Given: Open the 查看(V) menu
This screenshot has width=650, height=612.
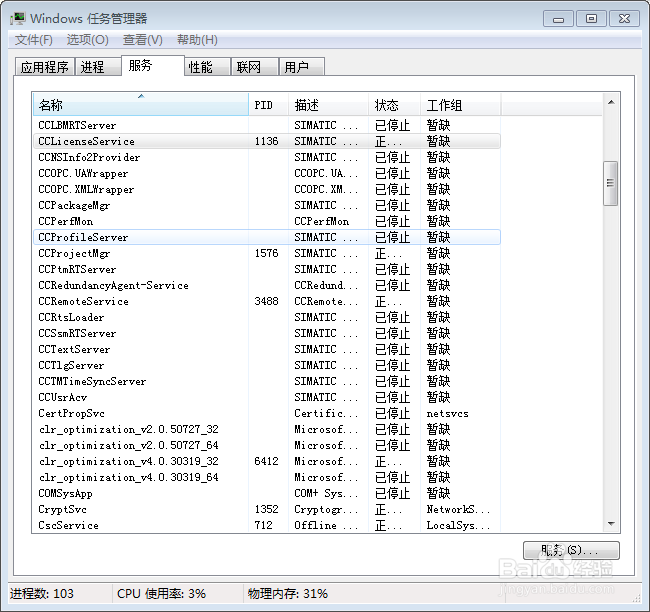Looking at the screenshot, I should coord(143,40).
